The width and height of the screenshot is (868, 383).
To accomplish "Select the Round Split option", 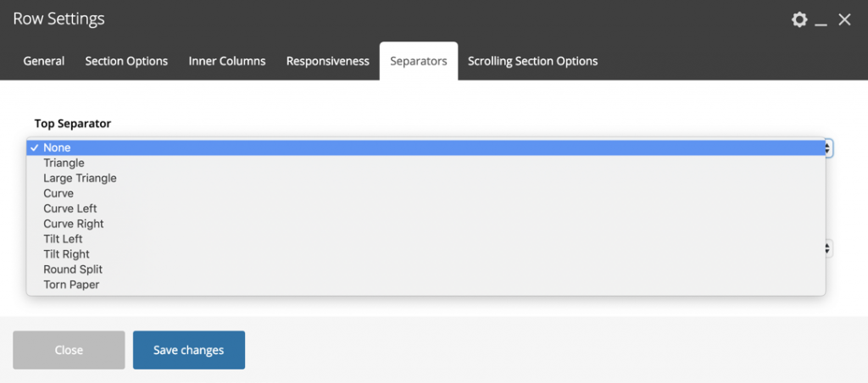I will (x=73, y=269).
